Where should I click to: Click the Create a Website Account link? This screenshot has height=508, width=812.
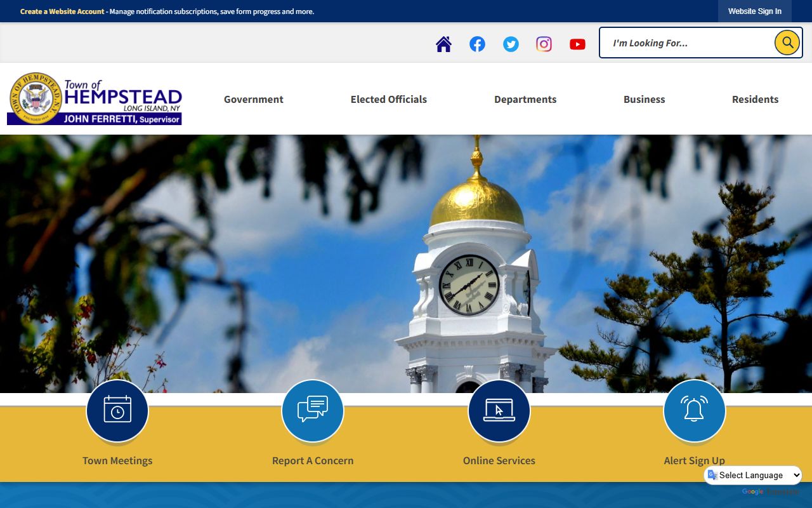62,11
